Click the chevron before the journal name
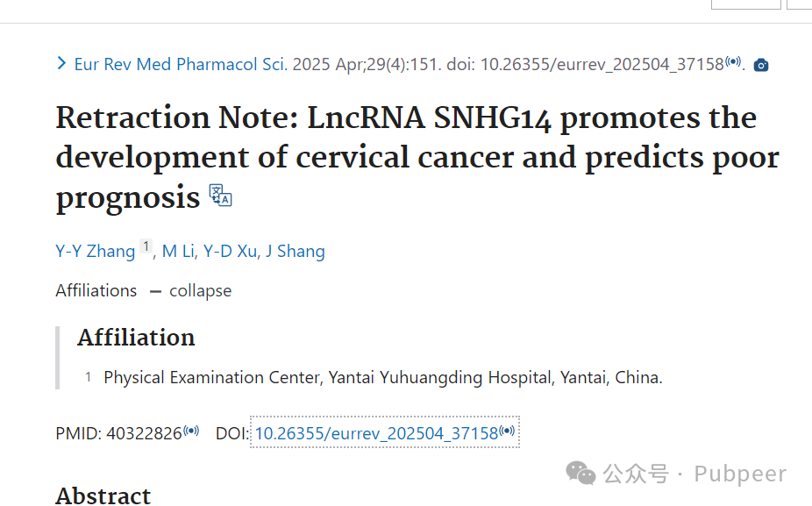The width and height of the screenshot is (812, 506). pyautogui.click(x=61, y=63)
